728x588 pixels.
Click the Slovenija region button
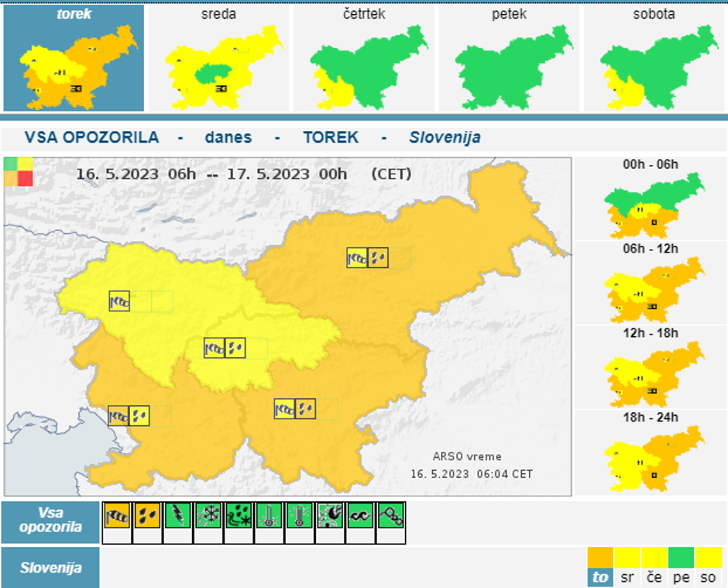[50, 567]
